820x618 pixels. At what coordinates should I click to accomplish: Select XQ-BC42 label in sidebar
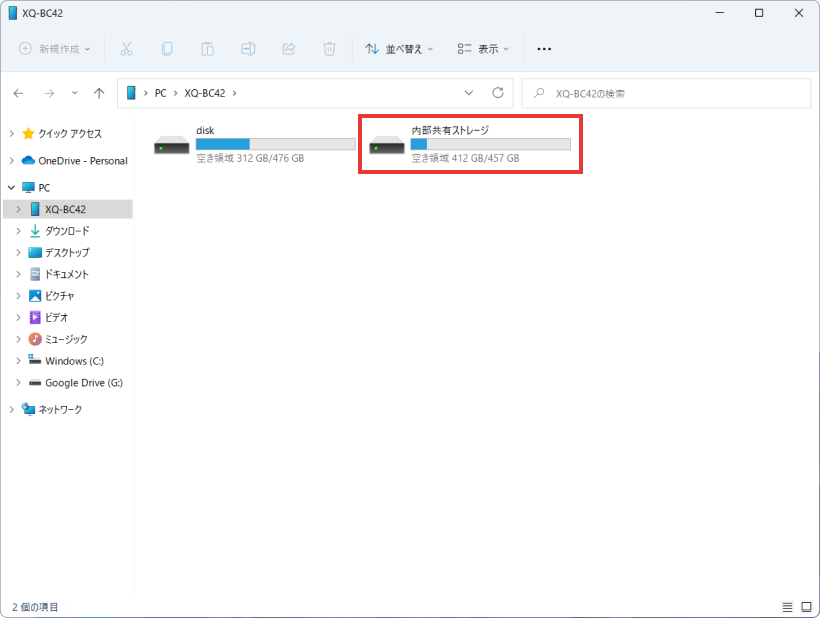[x=65, y=209]
